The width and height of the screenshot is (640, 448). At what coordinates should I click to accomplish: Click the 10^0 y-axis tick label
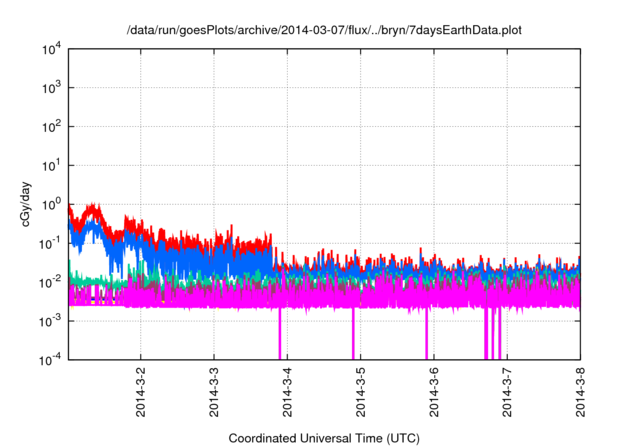[51, 204]
